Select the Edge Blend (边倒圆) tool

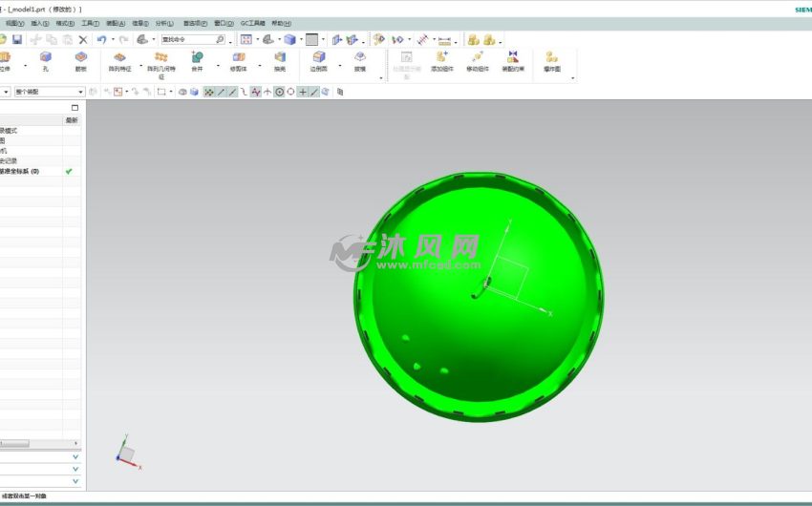click(x=318, y=58)
